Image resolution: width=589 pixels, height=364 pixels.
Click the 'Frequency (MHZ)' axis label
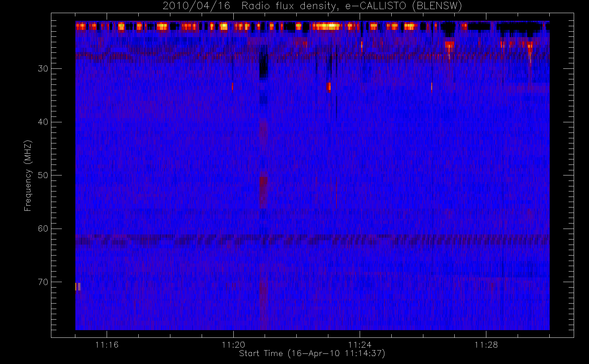tap(28, 175)
